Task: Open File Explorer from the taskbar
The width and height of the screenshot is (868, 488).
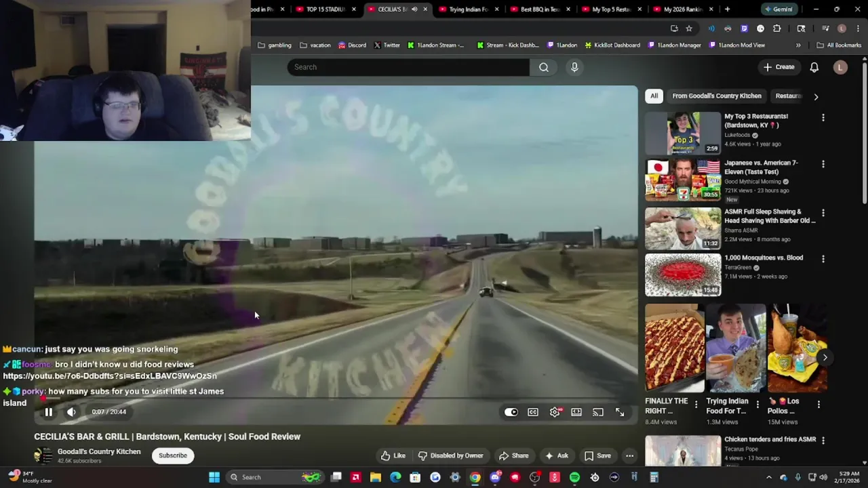Action: pyautogui.click(x=375, y=477)
